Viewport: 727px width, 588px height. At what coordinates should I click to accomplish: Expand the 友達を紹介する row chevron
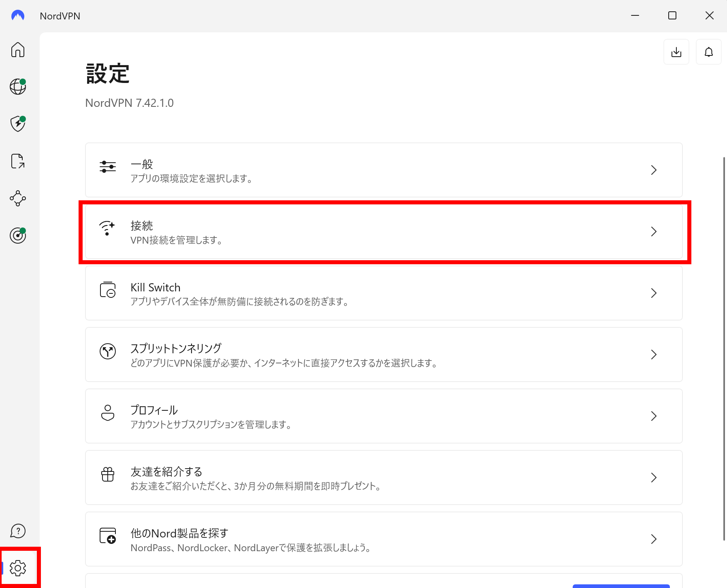(654, 478)
